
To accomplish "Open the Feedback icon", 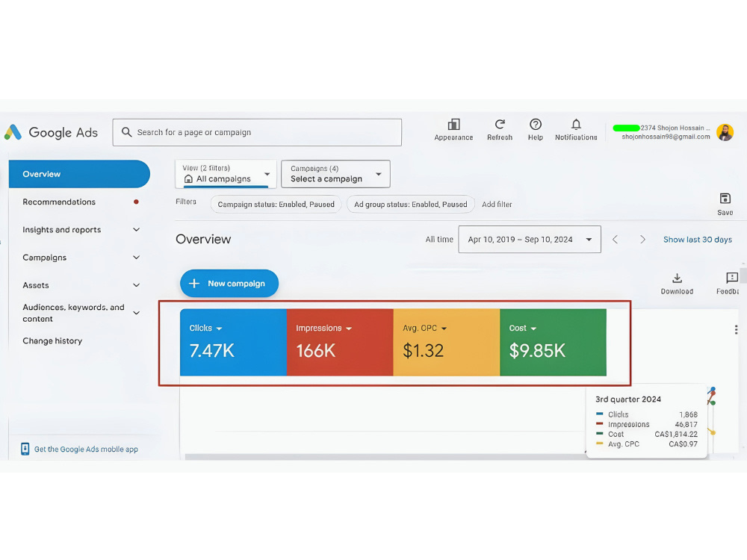I will (732, 278).
